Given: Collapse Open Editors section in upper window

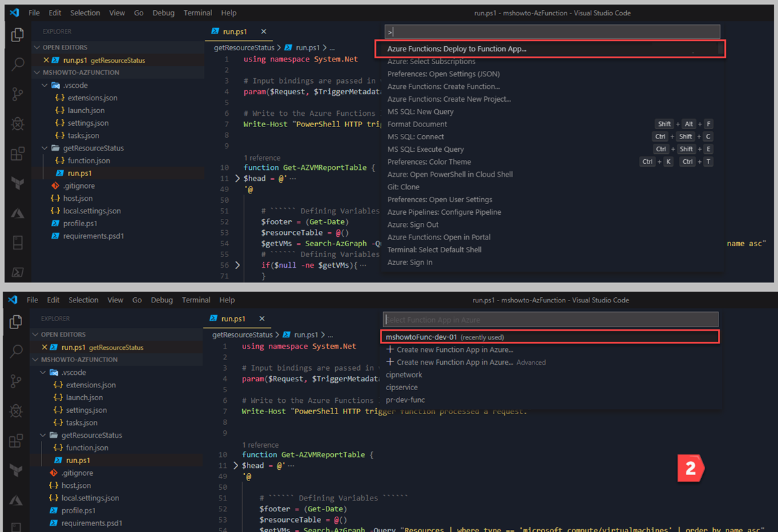Looking at the screenshot, I should (37, 47).
